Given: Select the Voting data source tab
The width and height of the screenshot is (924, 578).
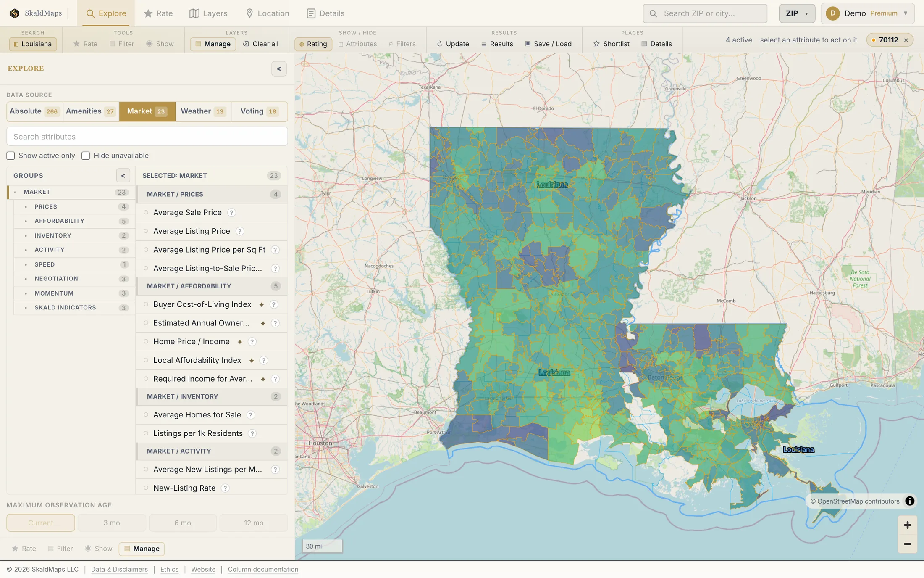Looking at the screenshot, I should [259, 111].
